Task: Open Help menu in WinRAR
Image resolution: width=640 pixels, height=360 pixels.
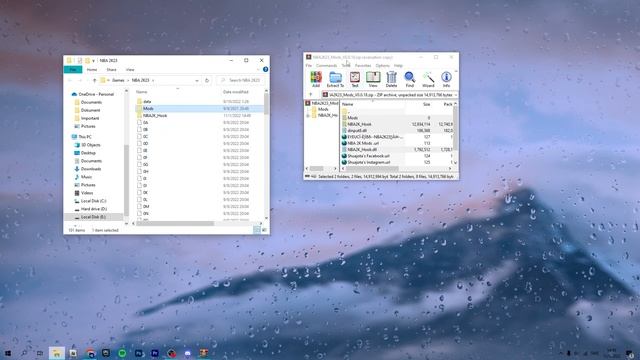Action: (398, 65)
